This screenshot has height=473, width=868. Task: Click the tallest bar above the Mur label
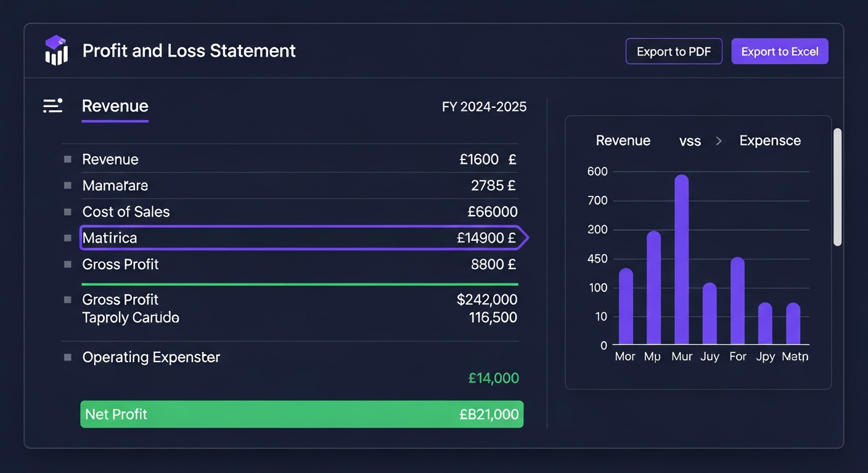[682, 259]
